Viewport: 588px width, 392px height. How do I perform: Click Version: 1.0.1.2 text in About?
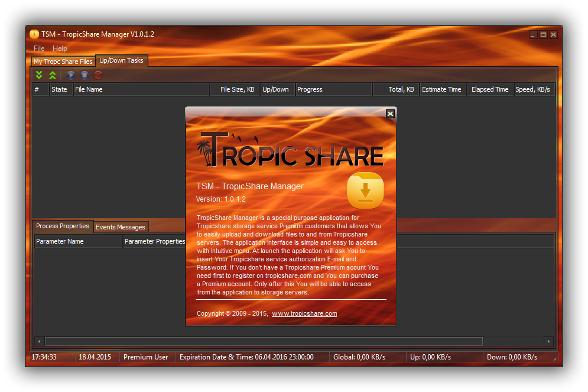pyautogui.click(x=221, y=199)
